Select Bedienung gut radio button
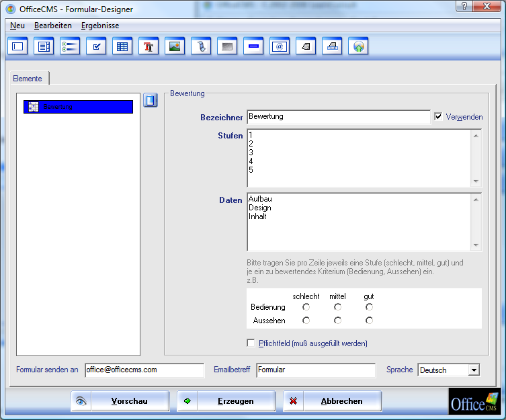Viewport: 506px width, 420px height. tap(369, 307)
